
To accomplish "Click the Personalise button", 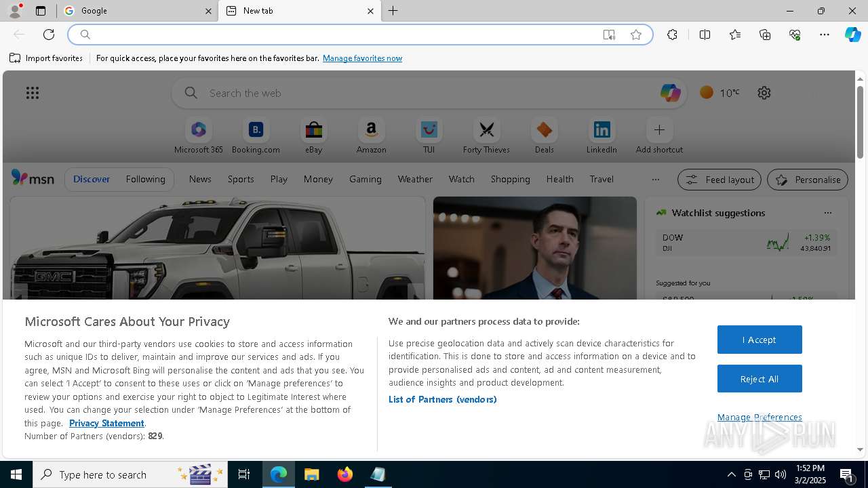I will click(808, 180).
